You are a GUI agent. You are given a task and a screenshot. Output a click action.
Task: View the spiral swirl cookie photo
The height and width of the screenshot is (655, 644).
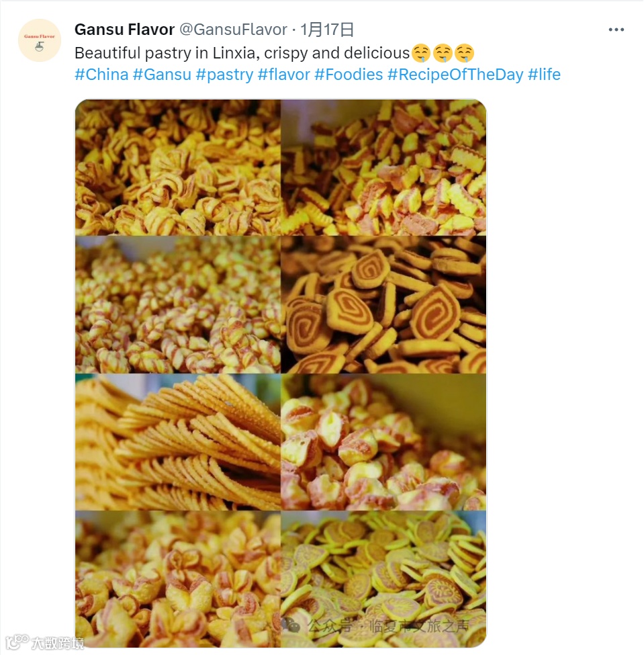click(x=384, y=304)
